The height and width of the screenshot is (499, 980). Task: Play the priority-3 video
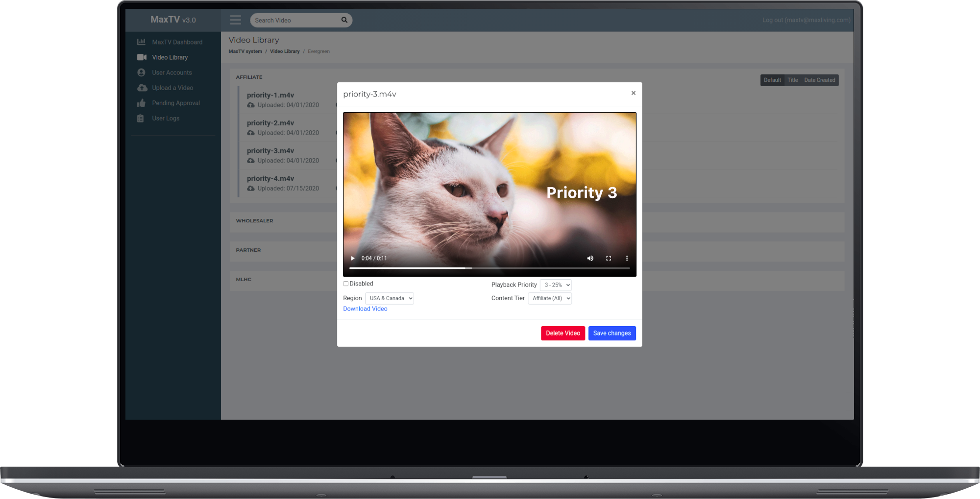352,259
